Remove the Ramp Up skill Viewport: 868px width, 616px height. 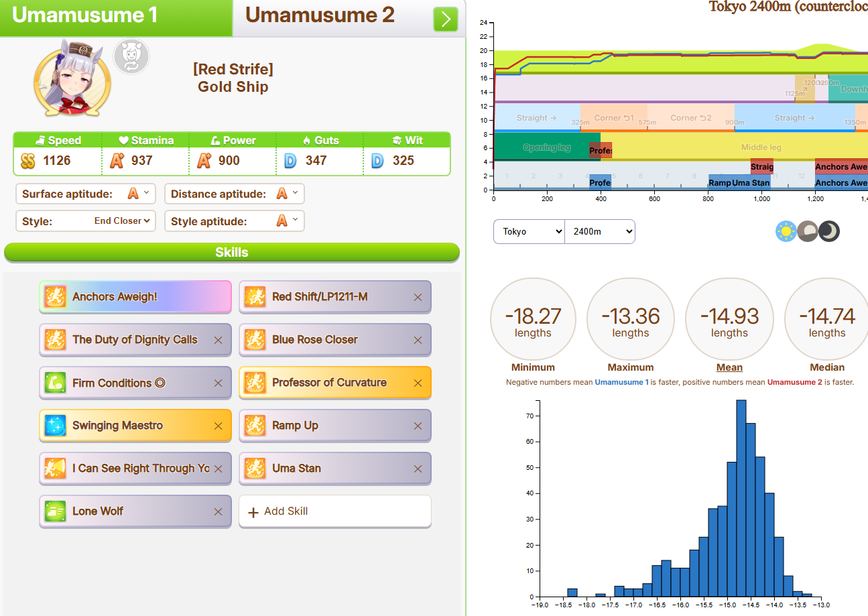coord(418,426)
